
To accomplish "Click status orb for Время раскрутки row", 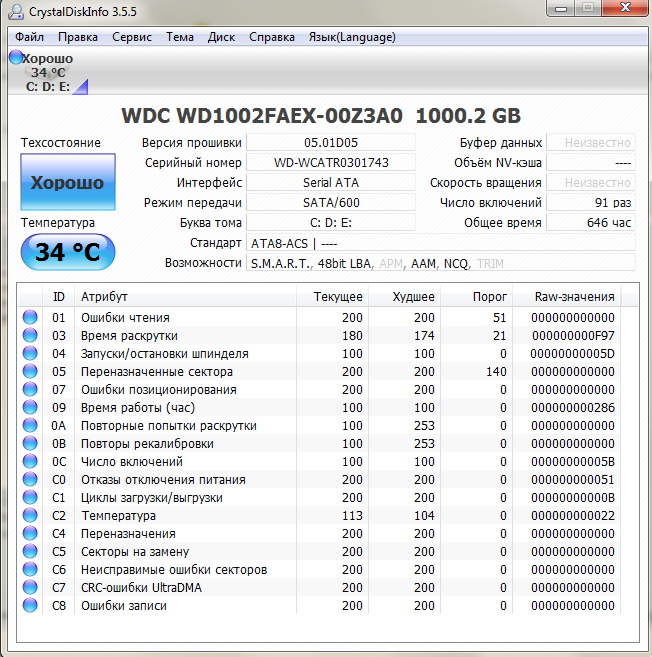I will coord(31,335).
